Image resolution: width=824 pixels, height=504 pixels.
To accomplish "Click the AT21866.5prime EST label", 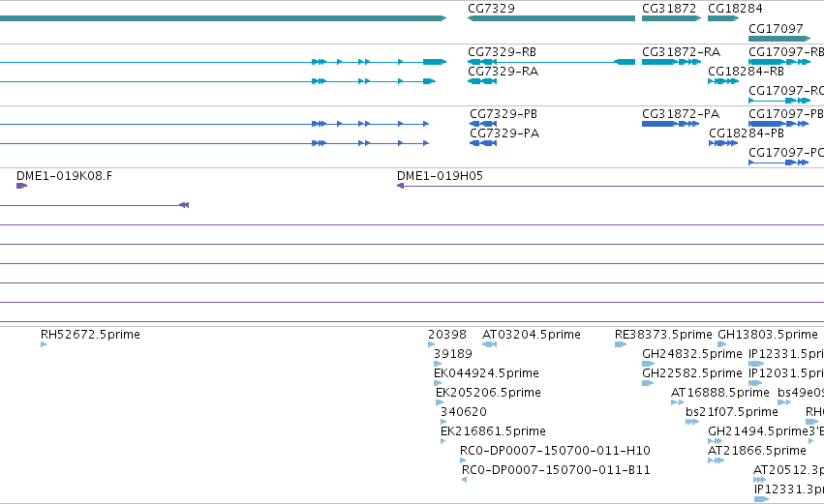I will point(757,451).
